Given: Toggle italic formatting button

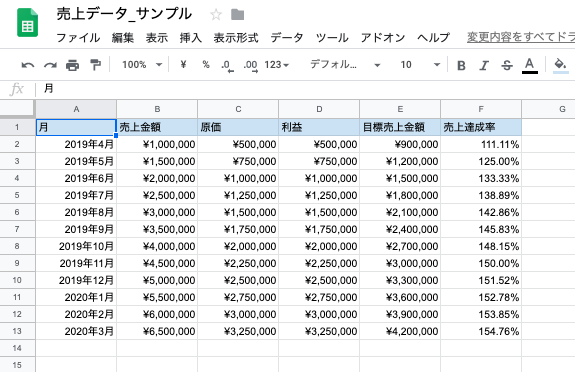Looking at the screenshot, I should pyautogui.click(x=484, y=66).
